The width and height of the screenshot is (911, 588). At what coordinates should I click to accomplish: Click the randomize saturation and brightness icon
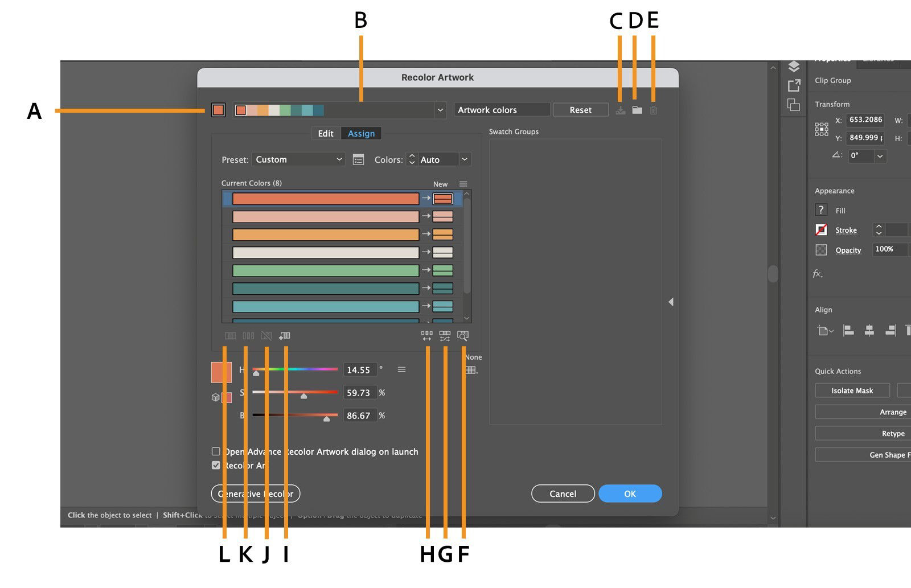coord(445,336)
